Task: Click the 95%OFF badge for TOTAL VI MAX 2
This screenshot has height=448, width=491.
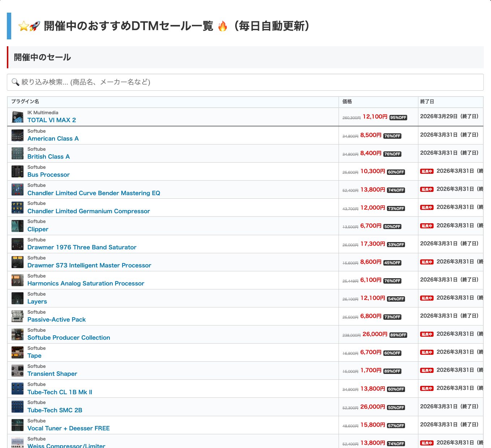Action: click(398, 117)
